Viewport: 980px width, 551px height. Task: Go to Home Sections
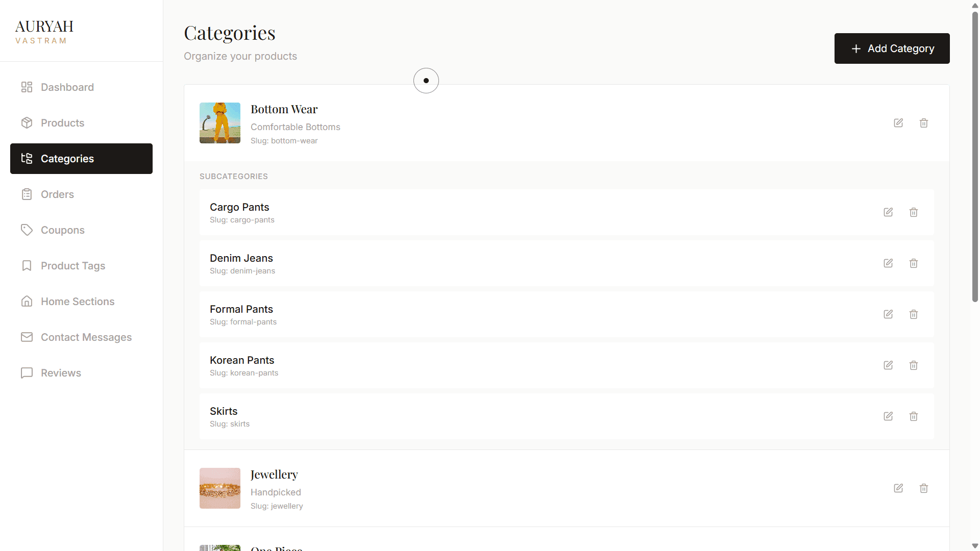(x=81, y=302)
